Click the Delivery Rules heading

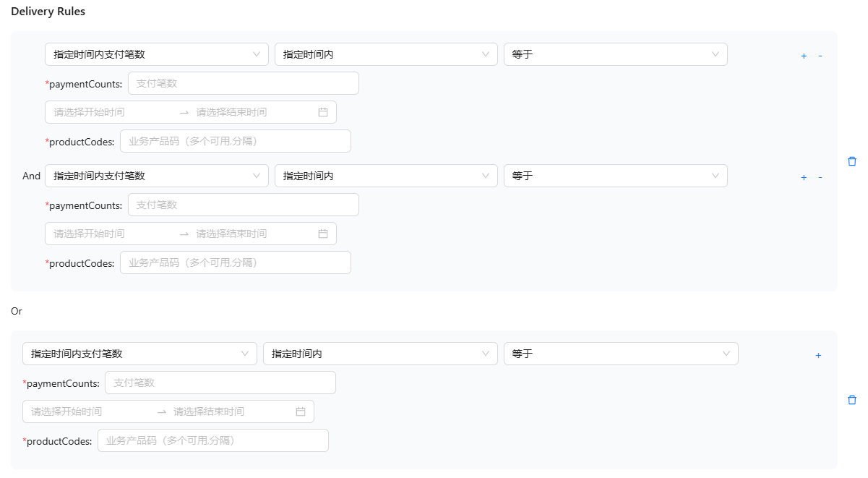coord(48,12)
